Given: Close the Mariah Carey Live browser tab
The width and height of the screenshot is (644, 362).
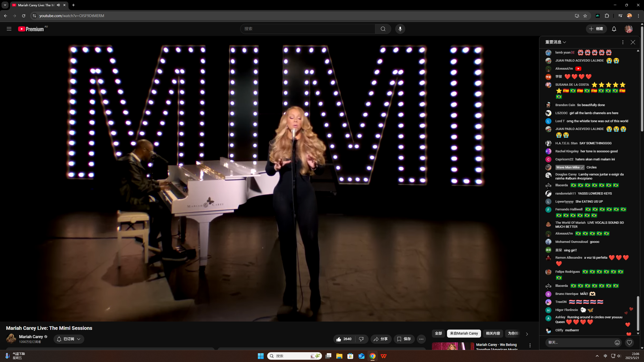Looking at the screenshot, I should tap(64, 5).
